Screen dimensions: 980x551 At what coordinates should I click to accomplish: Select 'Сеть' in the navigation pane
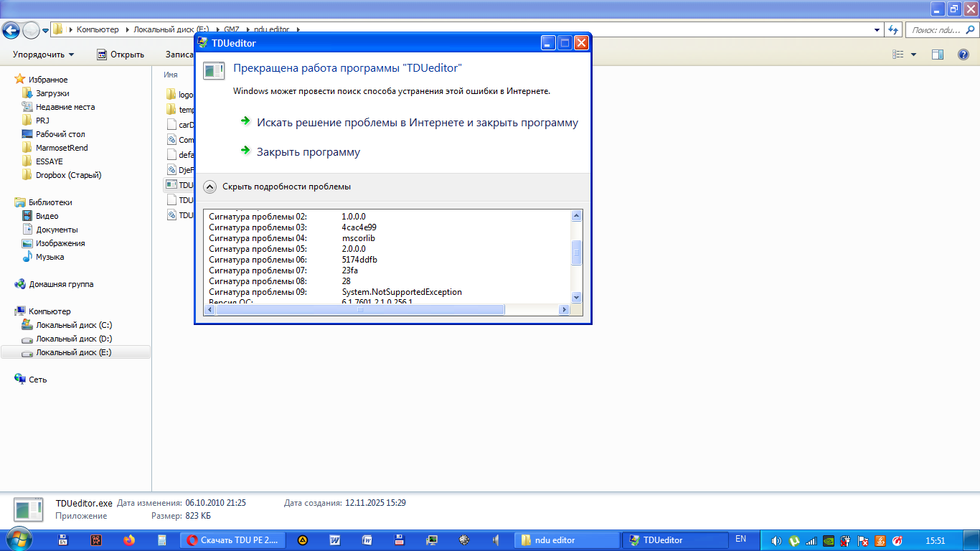pyautogui.click(x=38, y=380)
